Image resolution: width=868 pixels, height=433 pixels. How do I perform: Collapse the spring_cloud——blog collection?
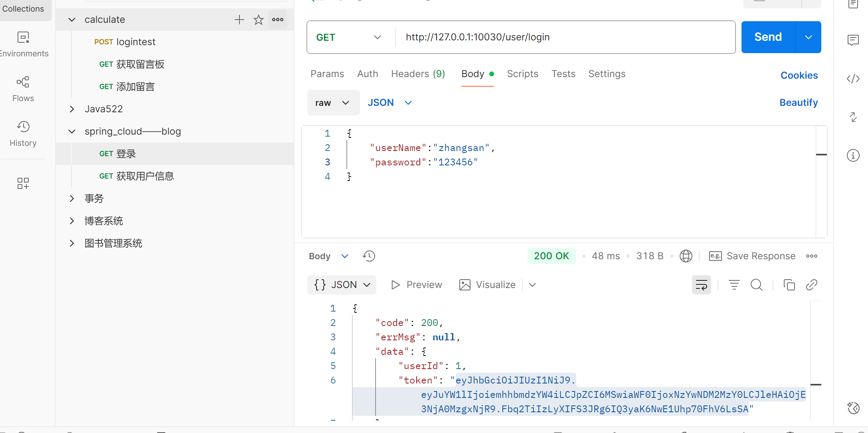[x=72, y=131]
